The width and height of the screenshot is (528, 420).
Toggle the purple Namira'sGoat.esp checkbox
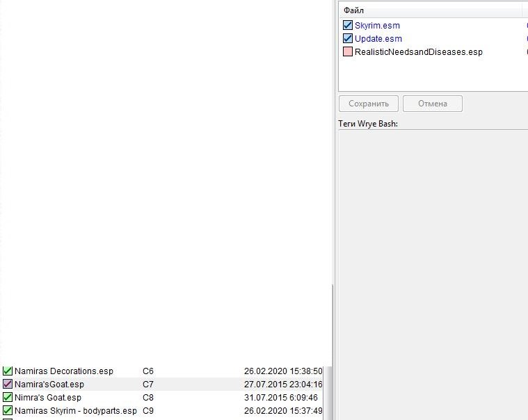tap(8, 385)
